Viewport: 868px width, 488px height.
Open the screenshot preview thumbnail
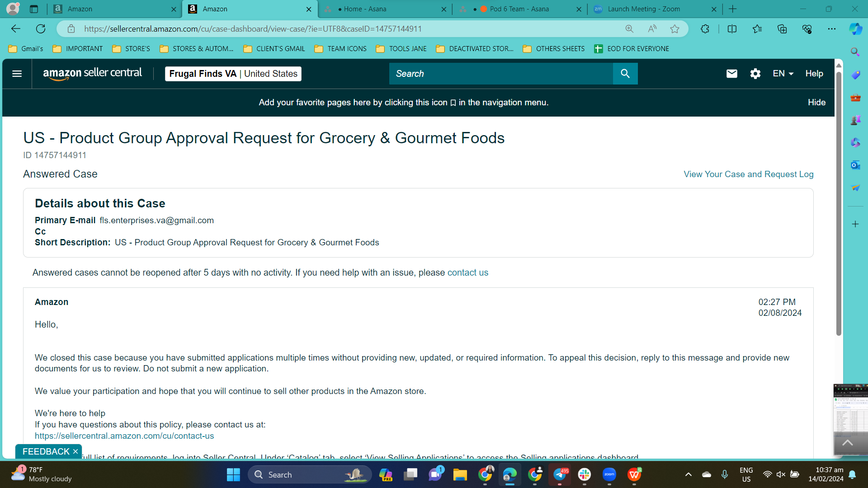tap(850, 408)
